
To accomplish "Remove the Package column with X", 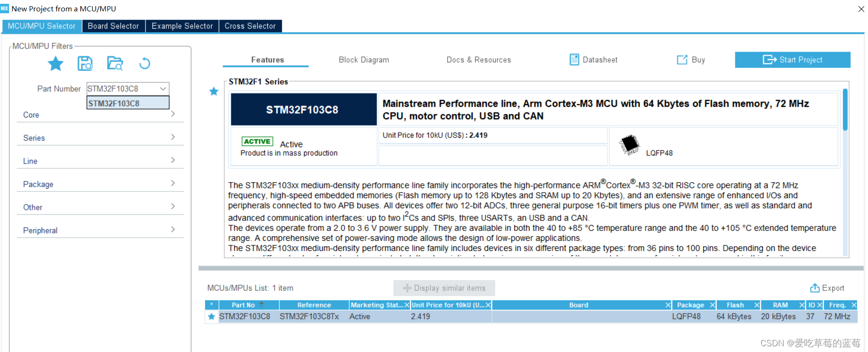I will click(712, 305).
